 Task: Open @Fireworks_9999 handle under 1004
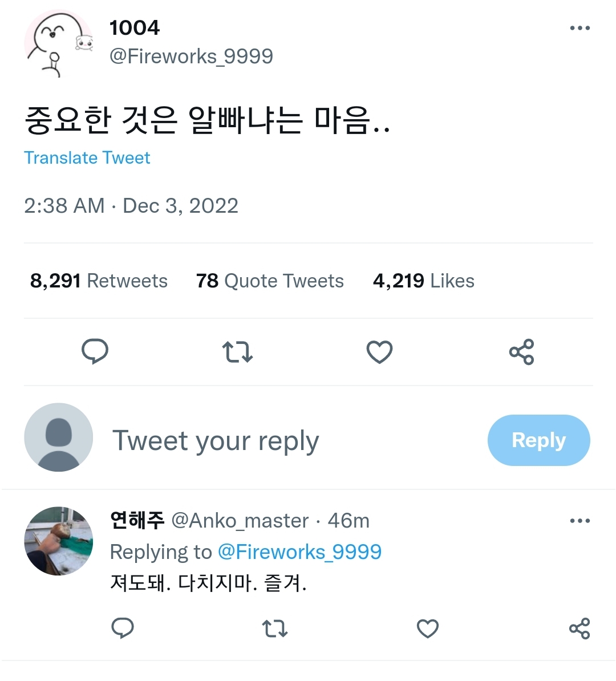click(x=191, y=56)
